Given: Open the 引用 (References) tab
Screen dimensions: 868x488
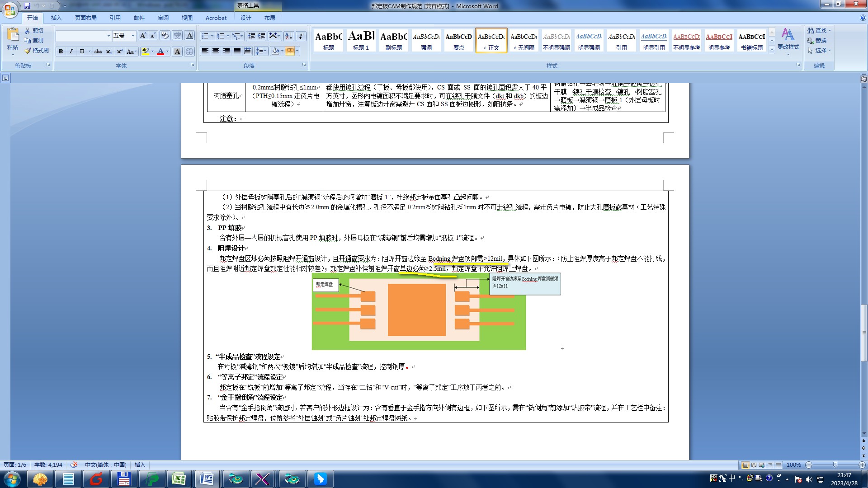Looking at the screenshot, I should [115, 18].
